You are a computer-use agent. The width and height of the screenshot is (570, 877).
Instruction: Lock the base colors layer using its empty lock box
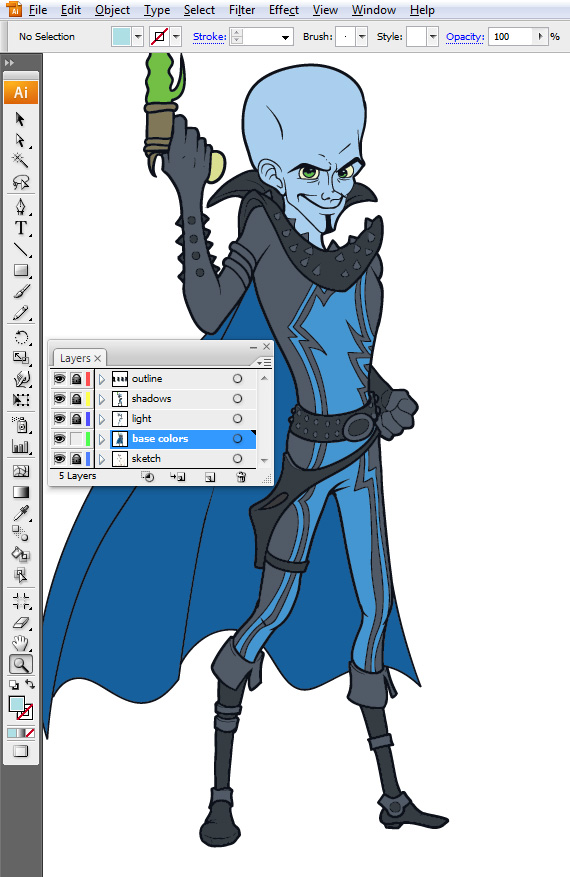[76, 438]
